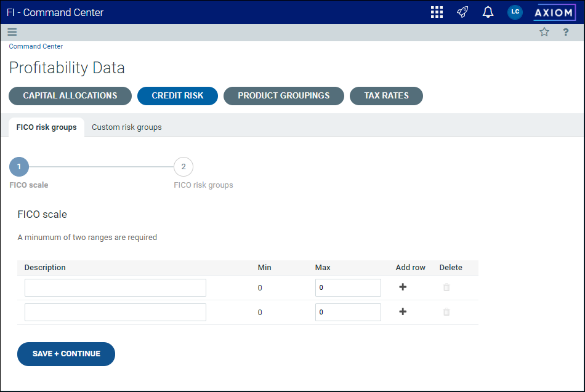This screenshot has width=585, height=392.
Task: Open the notifications bell
Action: pos(488,12)
